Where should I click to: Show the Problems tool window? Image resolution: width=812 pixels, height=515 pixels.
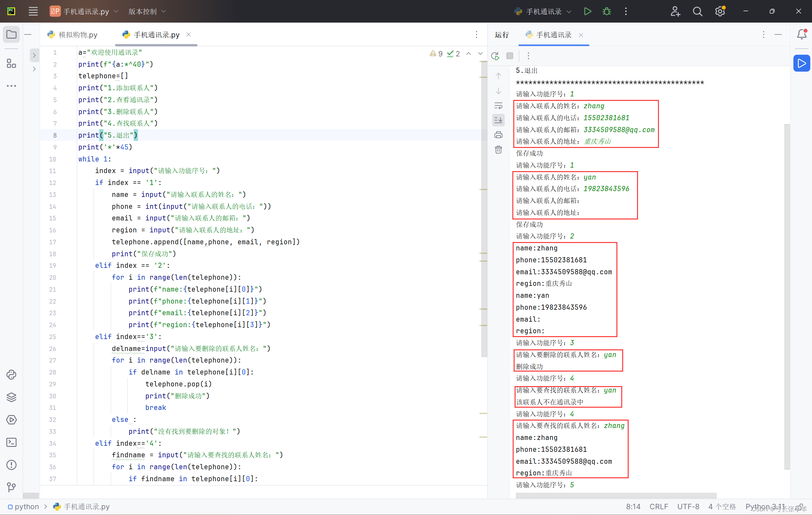click(x=11, y=465)
